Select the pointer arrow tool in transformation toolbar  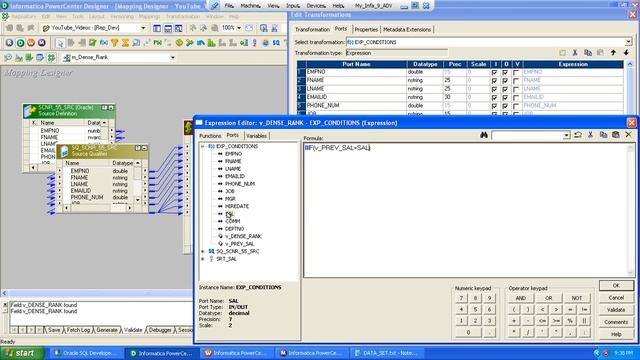pyautogui.click(x=60, y=43)
